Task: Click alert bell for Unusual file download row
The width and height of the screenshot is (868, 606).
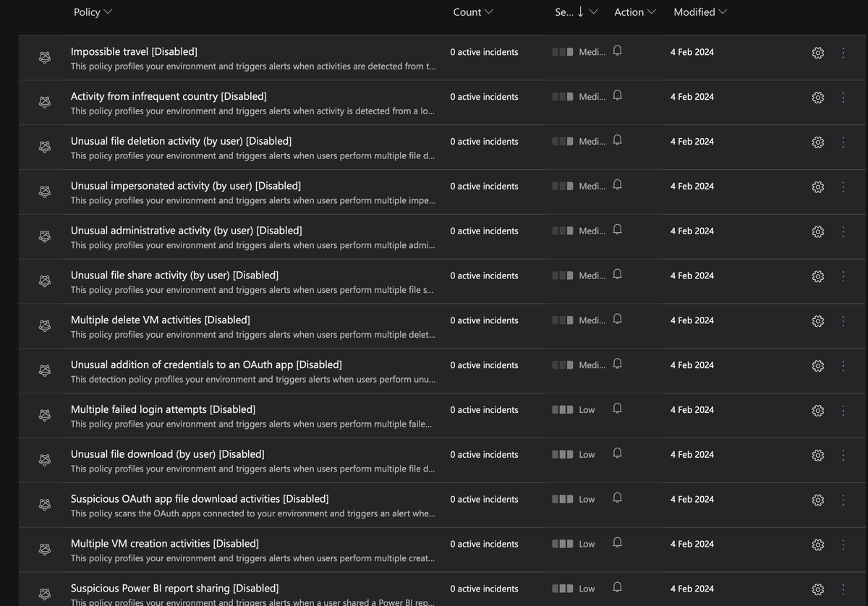Action: pos(617,453)
